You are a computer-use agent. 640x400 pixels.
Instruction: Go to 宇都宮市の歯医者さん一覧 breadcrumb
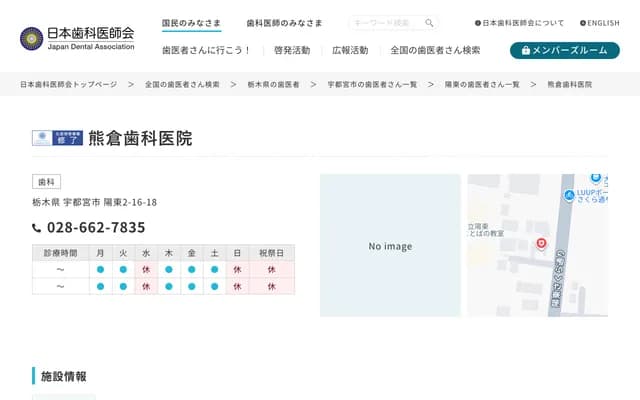372,84
